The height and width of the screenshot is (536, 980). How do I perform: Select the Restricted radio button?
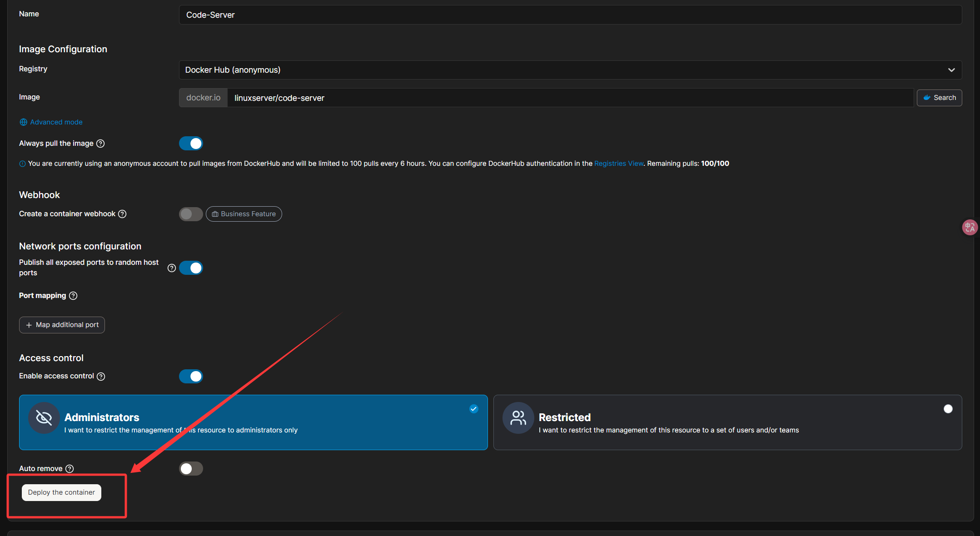948,409
